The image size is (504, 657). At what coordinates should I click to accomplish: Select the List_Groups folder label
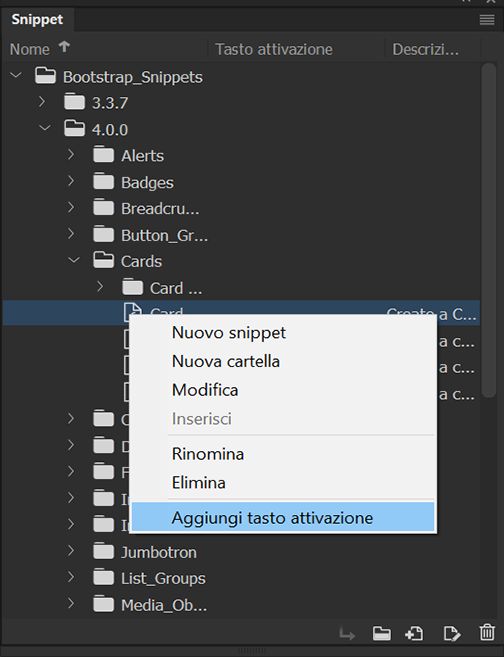(163, 579)
